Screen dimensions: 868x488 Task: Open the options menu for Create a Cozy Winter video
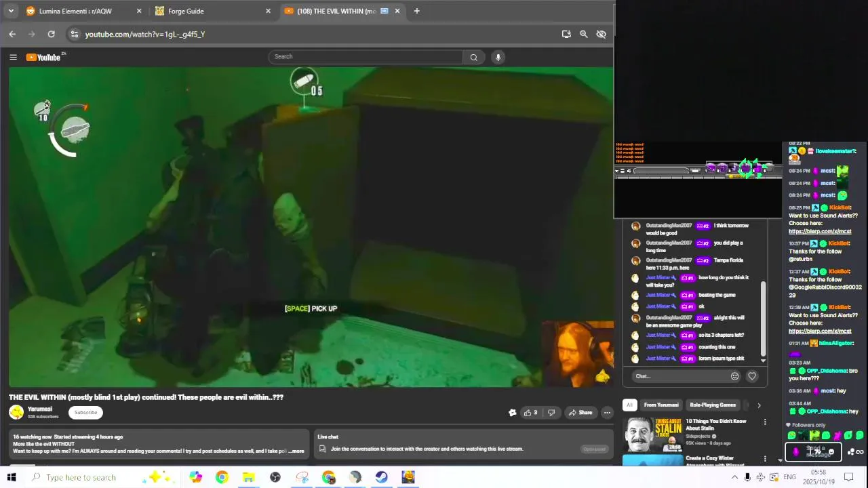pyautogui.click(x=765, y=459)
